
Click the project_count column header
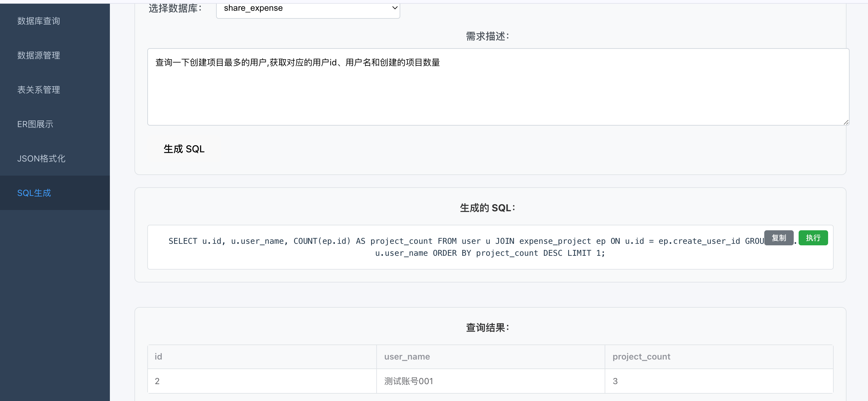[x=641, y=356]
